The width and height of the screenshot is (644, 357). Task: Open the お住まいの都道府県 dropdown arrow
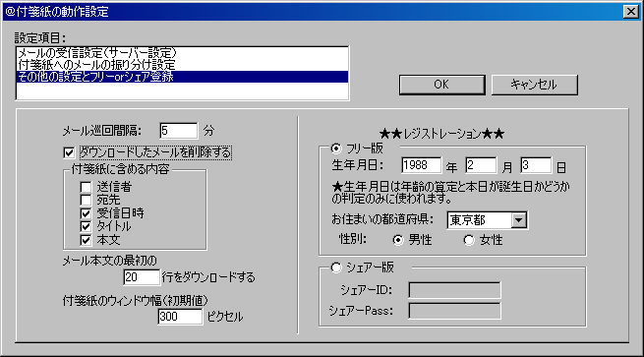pos(519,220)
